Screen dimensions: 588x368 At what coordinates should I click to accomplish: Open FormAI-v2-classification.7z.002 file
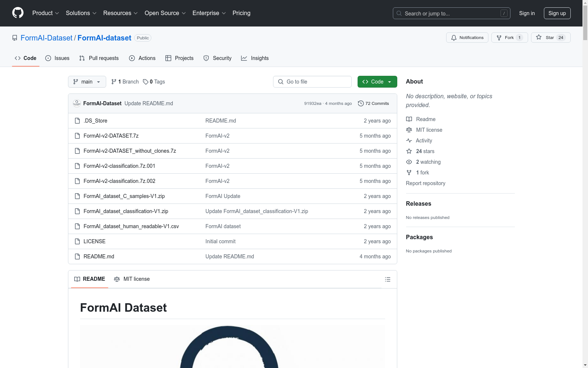[119, 181]
